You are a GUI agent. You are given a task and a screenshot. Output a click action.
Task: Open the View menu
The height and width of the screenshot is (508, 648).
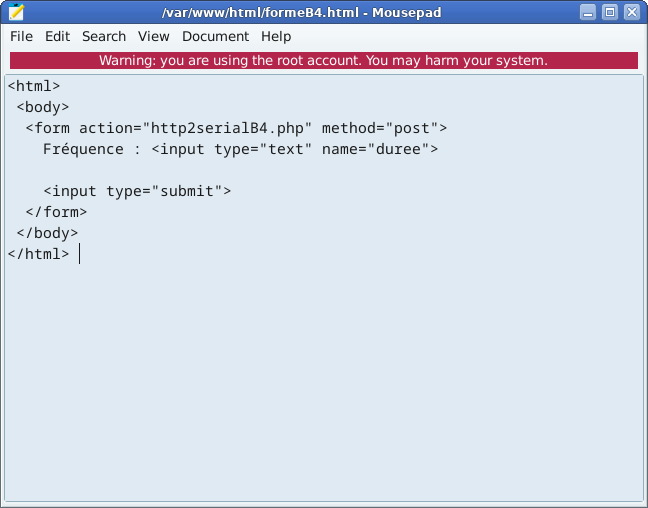pyautogui.click(x=153, y=36)
